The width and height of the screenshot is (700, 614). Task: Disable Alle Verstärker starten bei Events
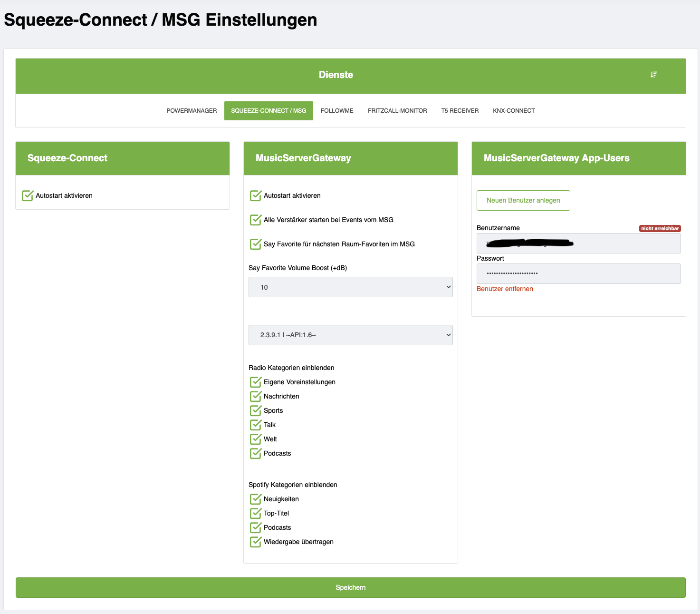click(256, 220)
